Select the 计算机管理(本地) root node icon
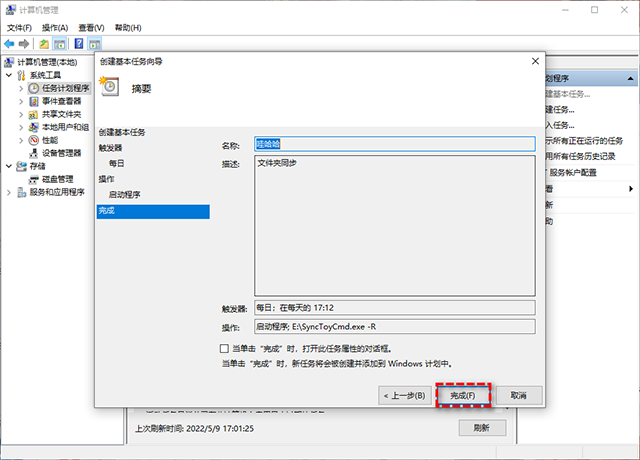This screenshot has height=460, width=640. (9, 62)
